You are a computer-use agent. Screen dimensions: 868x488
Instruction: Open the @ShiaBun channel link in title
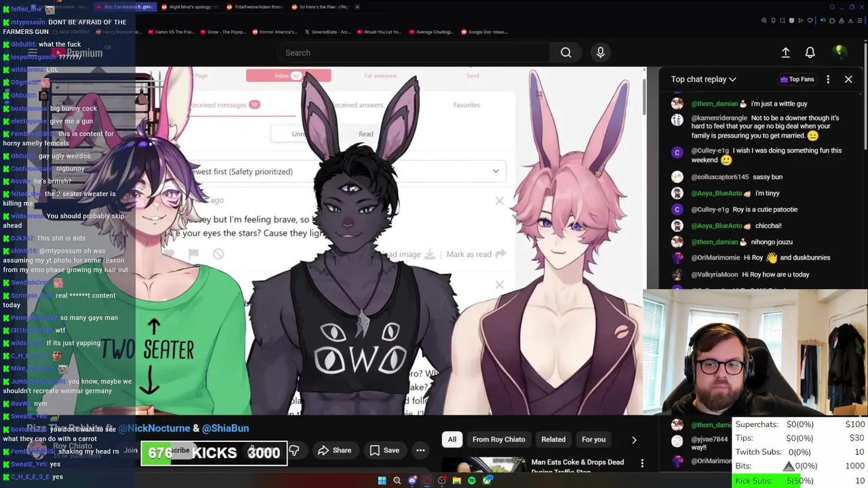[225, 428]
